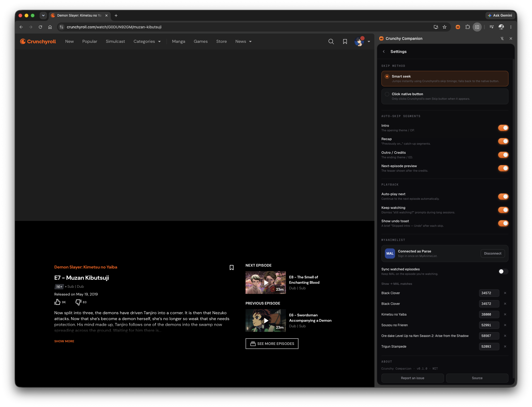The height and width of the screenshot is (407, 532).
Task: Reload the current page
Action: pos(40,27)
